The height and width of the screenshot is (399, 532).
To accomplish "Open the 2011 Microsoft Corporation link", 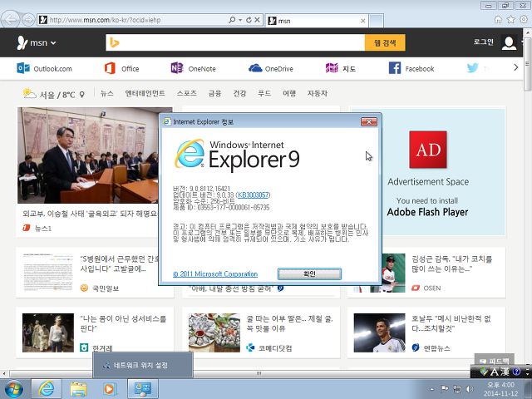I will [215, 273].
